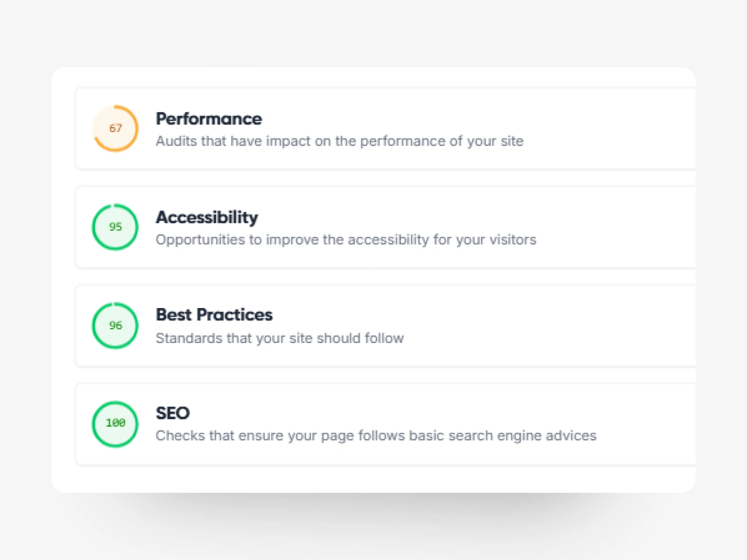Image resolution: width=747 pixels, height=560 pixels.
Task: Expand the Accessibility opportunities card
Action: pyautogui.click(x=373, y=227)
